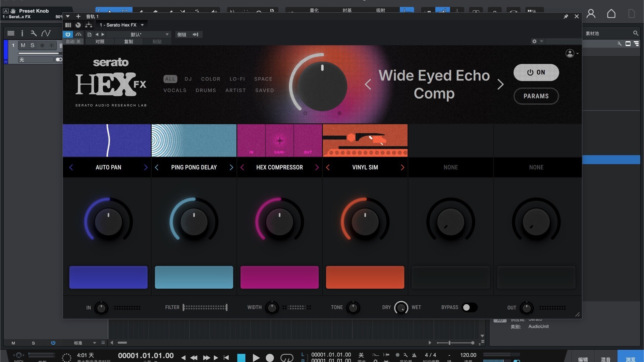Select the LO-FI preset category tab
This screenshot has height=362, width=644.
(x=237, y=79)
